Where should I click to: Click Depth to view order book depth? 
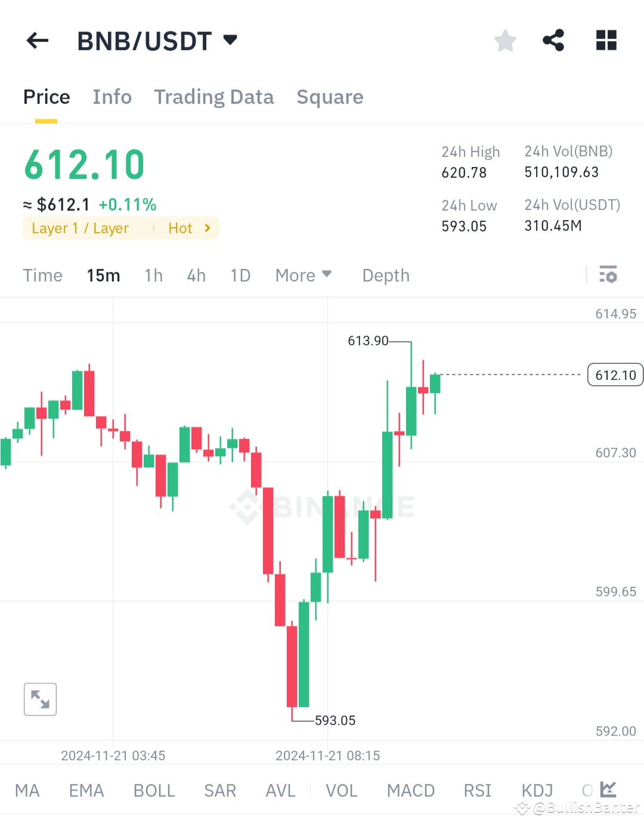[x=385, y=275]
